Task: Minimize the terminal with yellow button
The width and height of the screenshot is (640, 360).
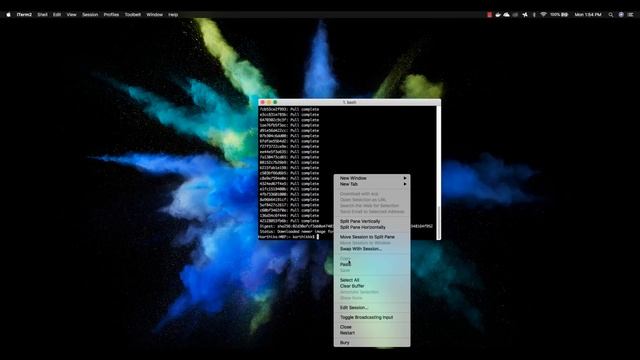Action: point(269,102)
